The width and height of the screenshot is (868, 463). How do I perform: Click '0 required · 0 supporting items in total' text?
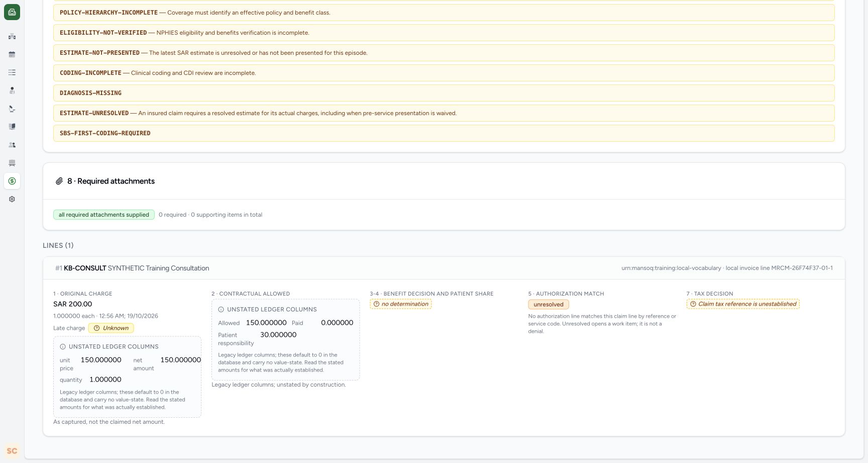click(x=210, y=215)
